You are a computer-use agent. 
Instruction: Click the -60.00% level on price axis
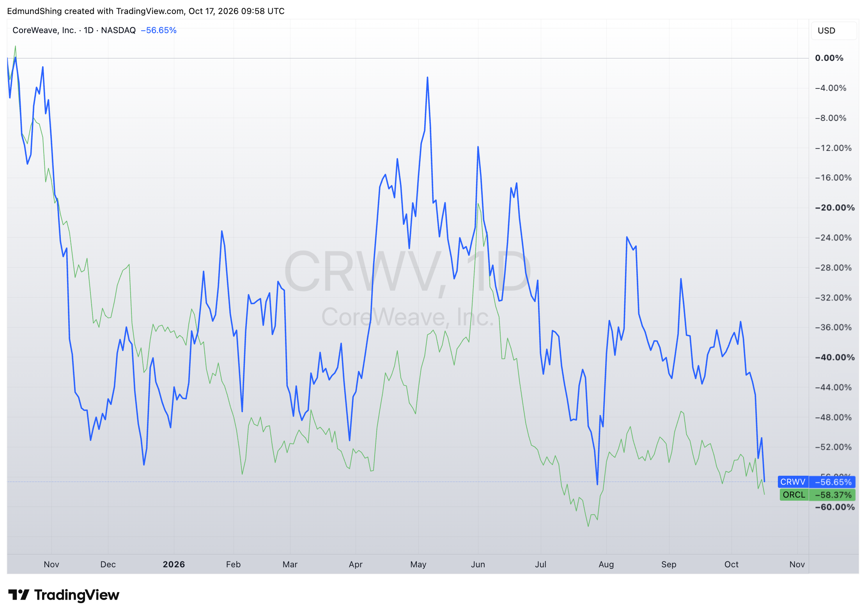(835, 507)
